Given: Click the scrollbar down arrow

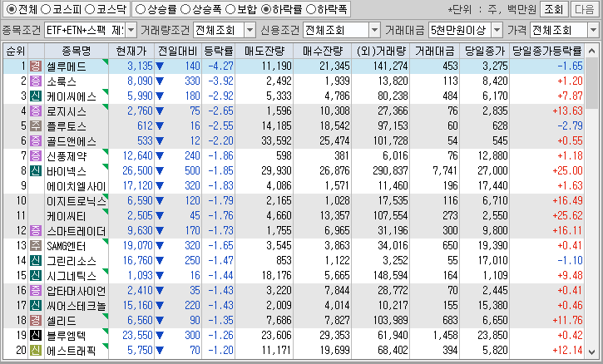Looking at the screenshot, I should coord(592,352).
